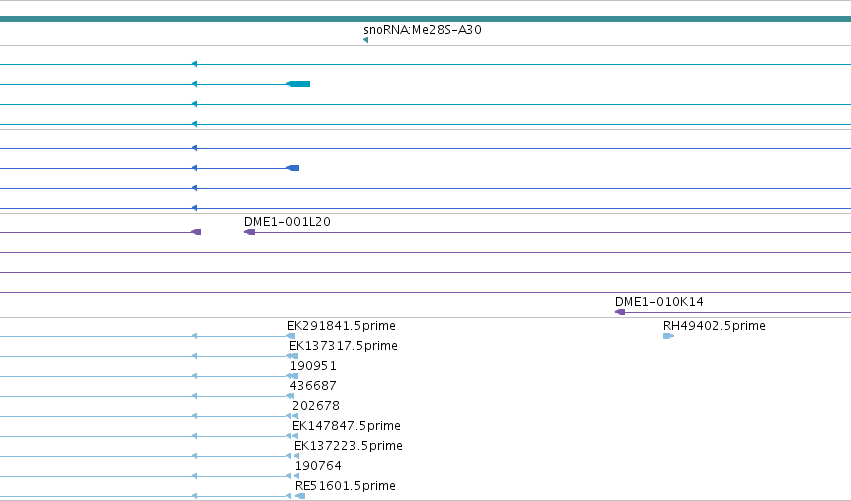
Task: Click the 190951 alignment label
Action: pos(313,366)
